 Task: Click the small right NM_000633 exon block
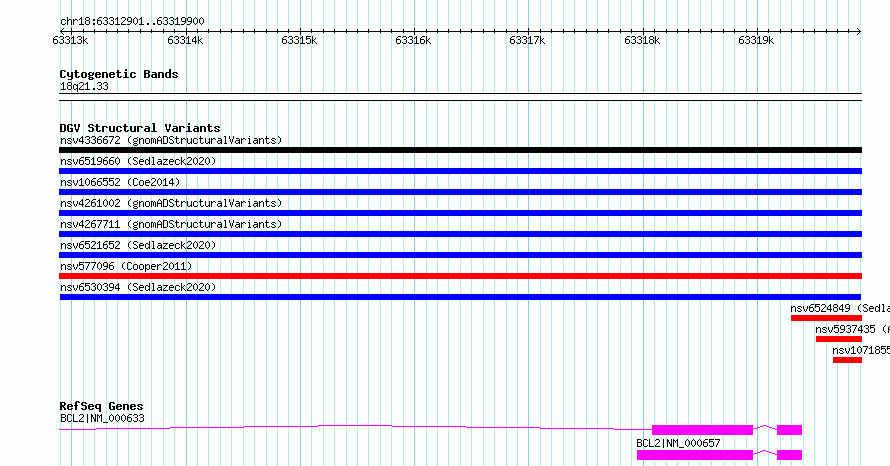[790, 430]
